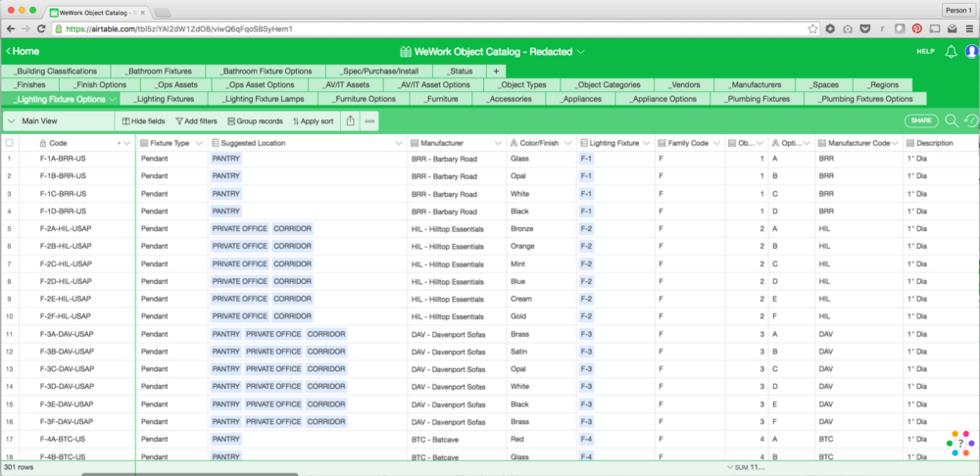
Task: Click the Apply sort button
Action: 314,121
